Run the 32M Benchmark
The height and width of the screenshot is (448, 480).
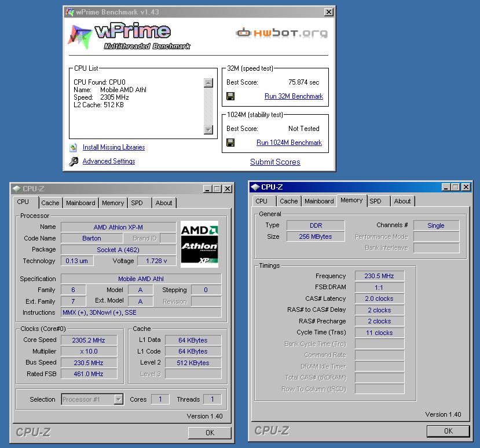pos(294,96)
